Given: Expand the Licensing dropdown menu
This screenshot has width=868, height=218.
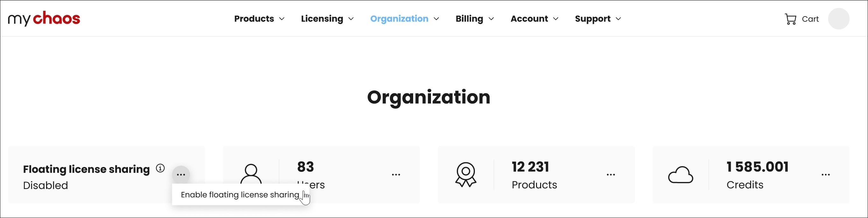Looking at the screenshot, I should [x=327, y=19].
